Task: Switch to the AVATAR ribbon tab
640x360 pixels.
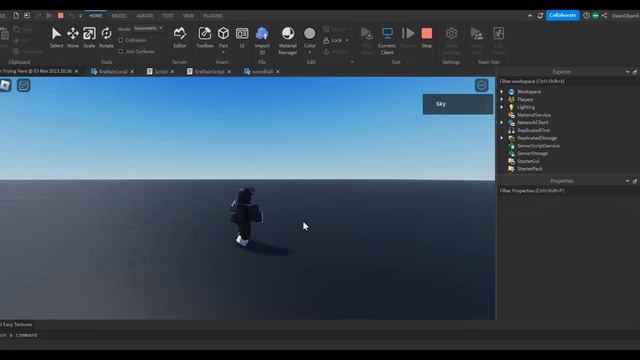Action: 144,16
